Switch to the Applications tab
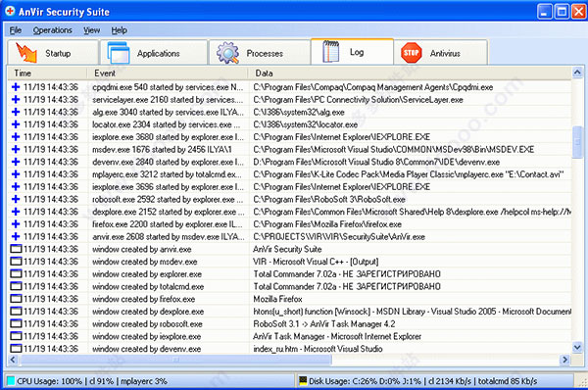 [154, 53]
